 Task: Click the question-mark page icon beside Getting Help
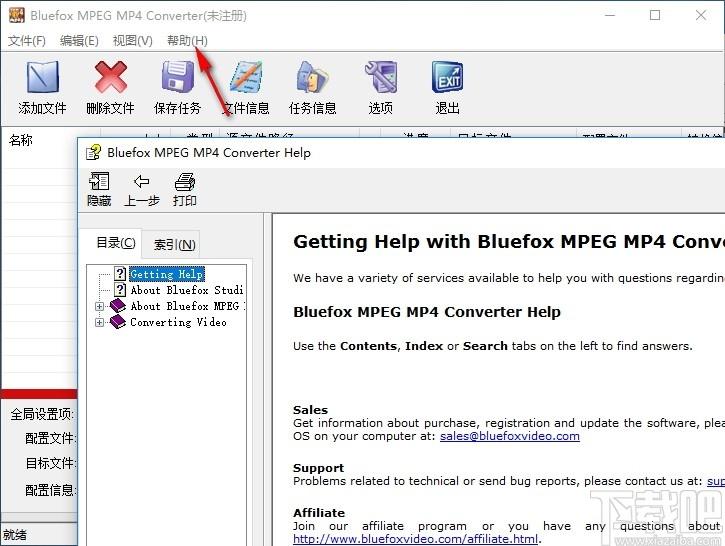(120, 274)
